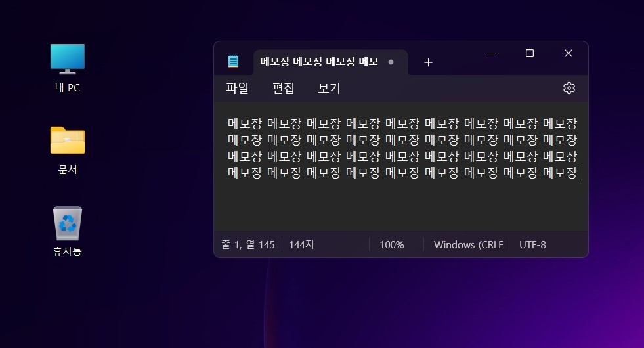The height and width of the screenshot is (348, 644).
Task: Select the 휴지통 recycle bin icon
Action: (x=68, y=231)
